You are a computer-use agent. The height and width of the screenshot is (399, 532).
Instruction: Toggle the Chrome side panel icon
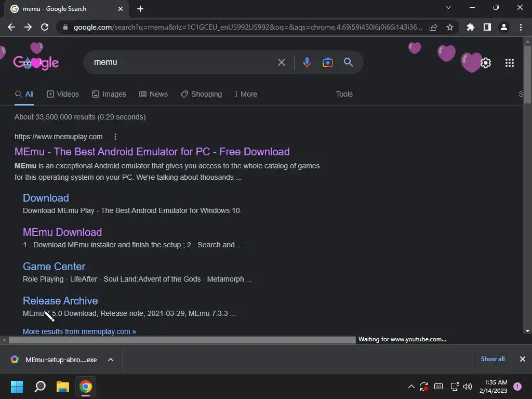[487, 27]
